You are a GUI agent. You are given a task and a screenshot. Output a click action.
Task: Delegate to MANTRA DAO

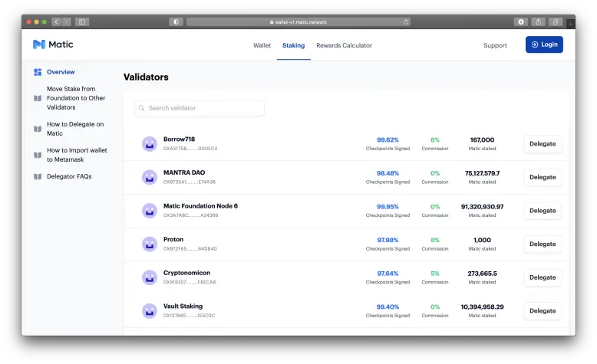tap(543, 177)
